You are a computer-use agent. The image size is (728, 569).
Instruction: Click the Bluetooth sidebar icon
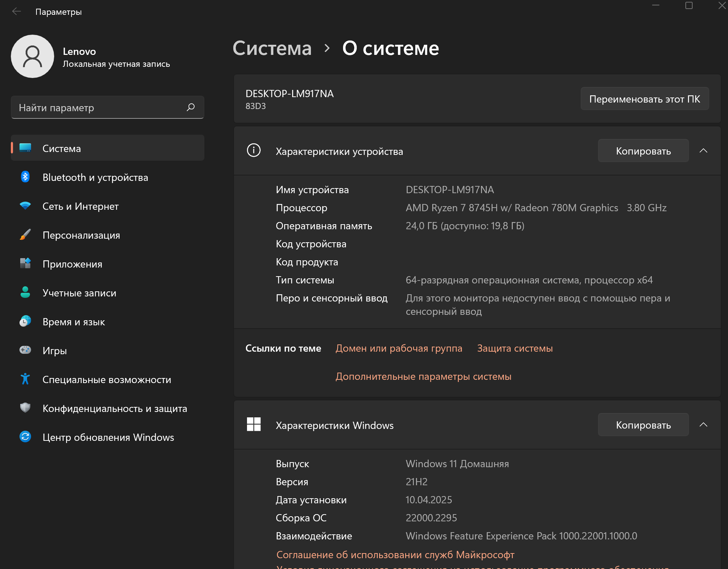[25, 177]
